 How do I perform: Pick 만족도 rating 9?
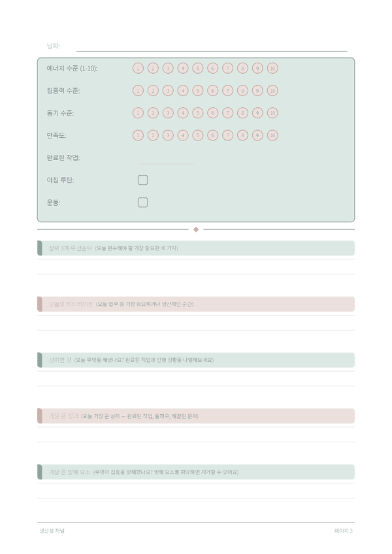pos(257,135)
